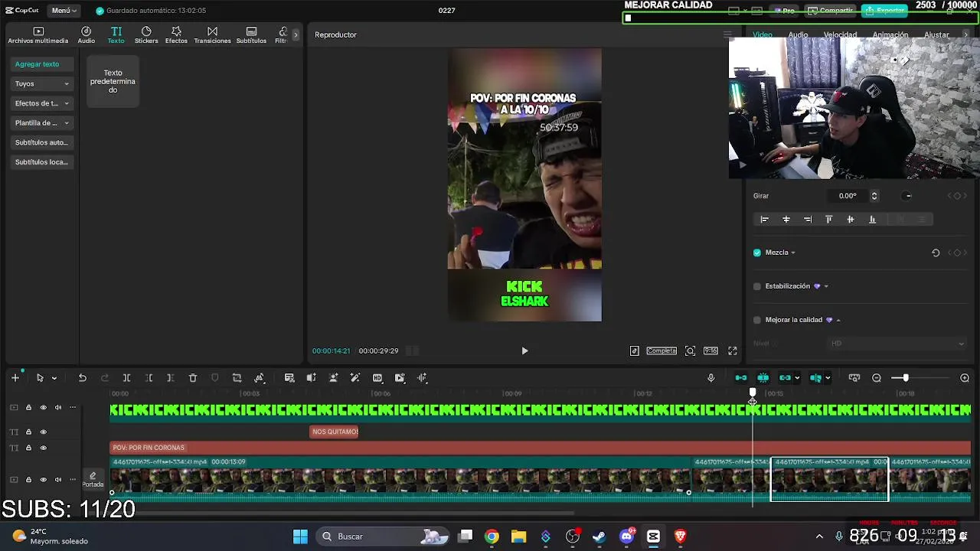980x551 pixels.
Task: Click the HD enhance quality icon
Action: (x=377, y=378)
